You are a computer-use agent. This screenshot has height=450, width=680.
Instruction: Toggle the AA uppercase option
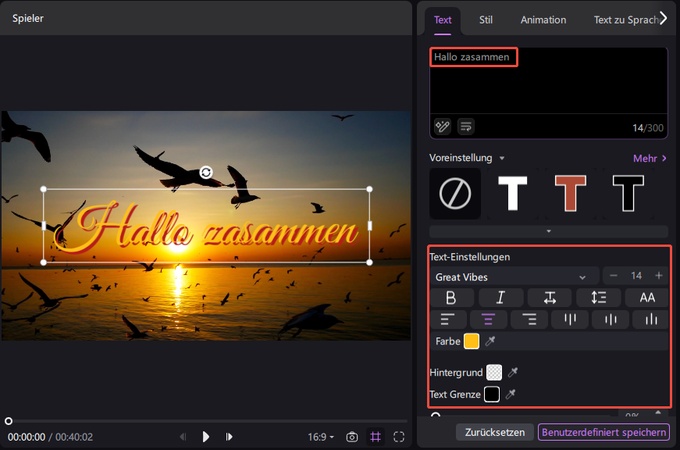(x=647, y=297)
